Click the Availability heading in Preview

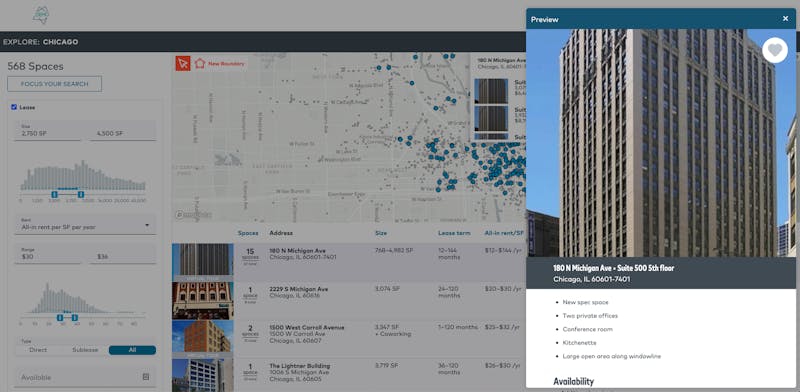[x=573, y=381]
